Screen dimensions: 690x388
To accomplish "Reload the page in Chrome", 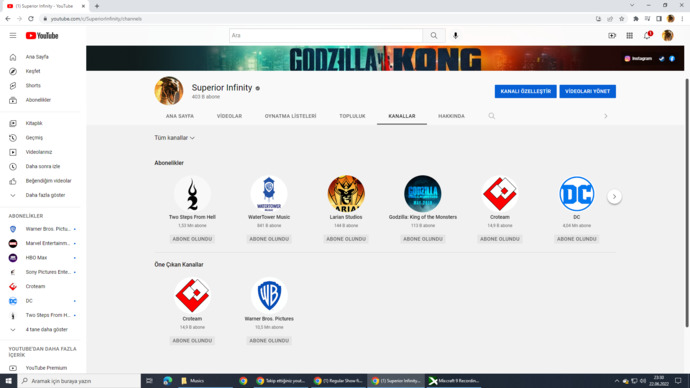I will (x=31, y=19).
